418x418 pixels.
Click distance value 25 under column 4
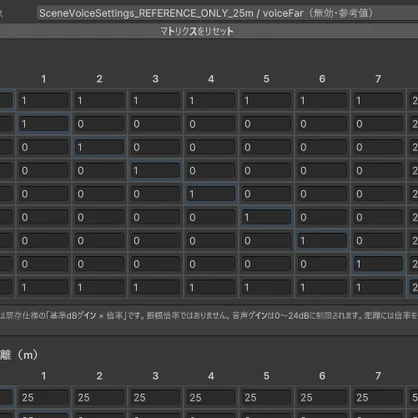click(211, 397)
